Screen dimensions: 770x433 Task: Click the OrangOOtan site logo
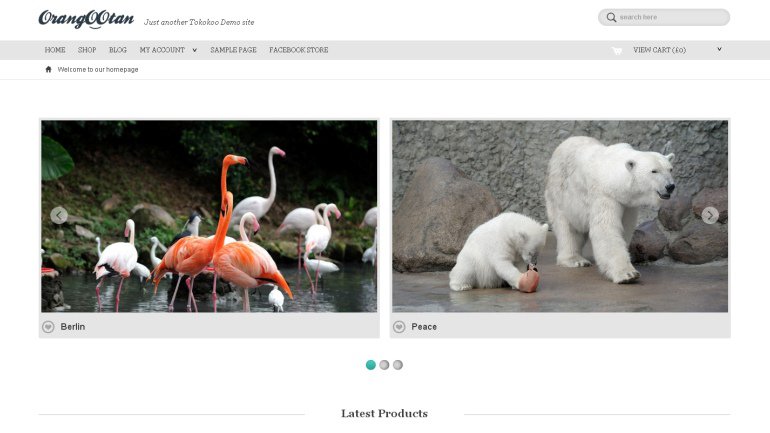86,19
